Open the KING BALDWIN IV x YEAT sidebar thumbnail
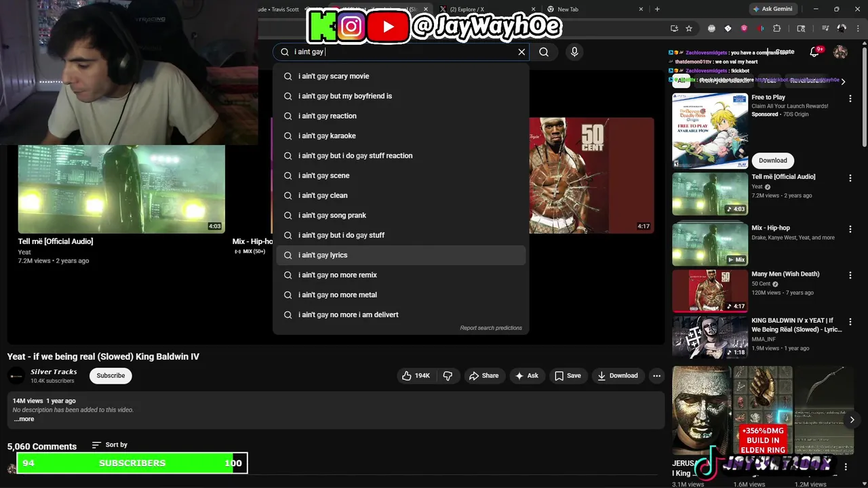This screenshot has width=868, height=488. (710, 337)
